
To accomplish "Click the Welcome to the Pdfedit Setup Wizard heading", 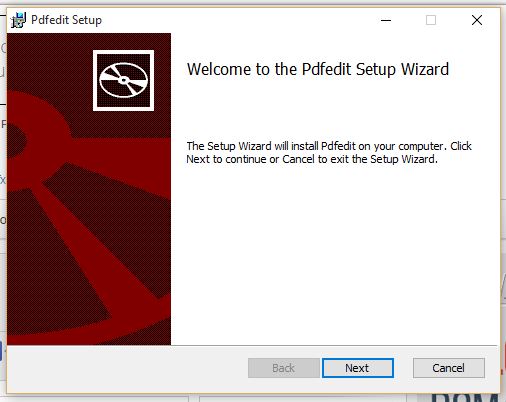I will coord(318,69).
